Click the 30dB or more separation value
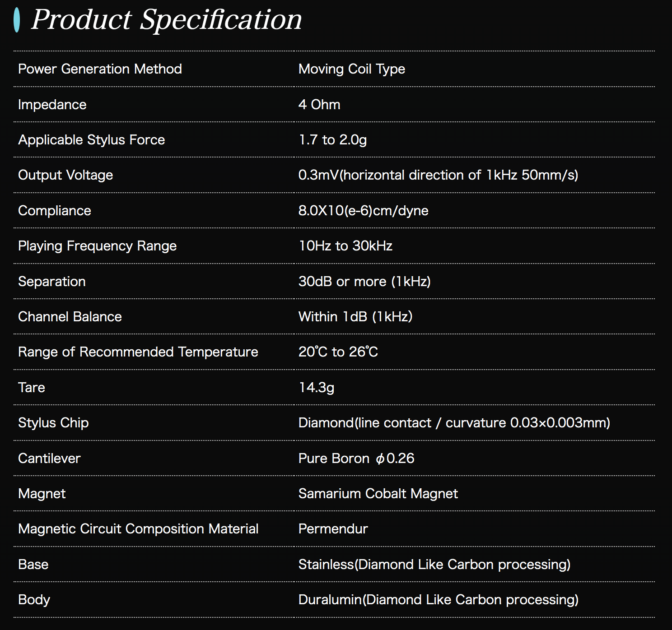 point(364,282)
